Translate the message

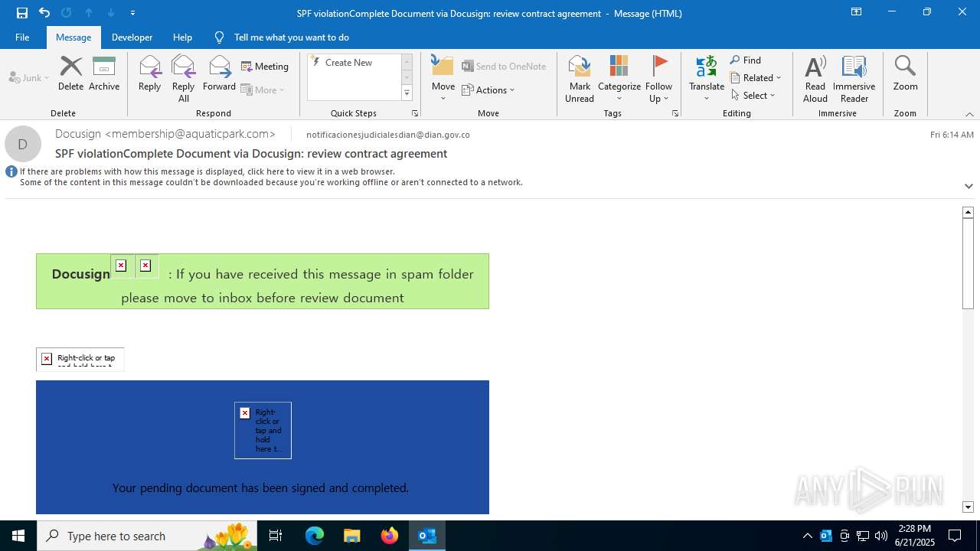(x=707, y=79)
